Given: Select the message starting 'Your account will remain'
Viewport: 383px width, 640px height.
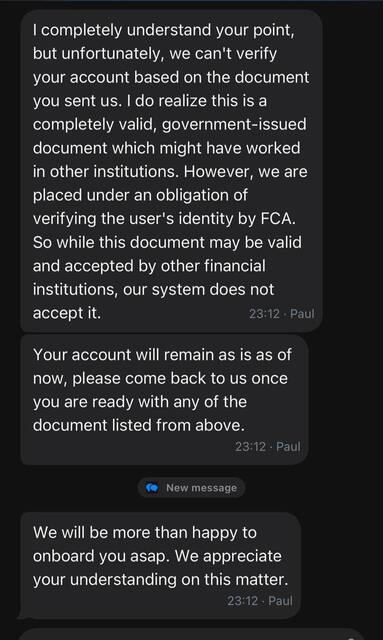Looking at the screenshot, I should click(165, 400).
